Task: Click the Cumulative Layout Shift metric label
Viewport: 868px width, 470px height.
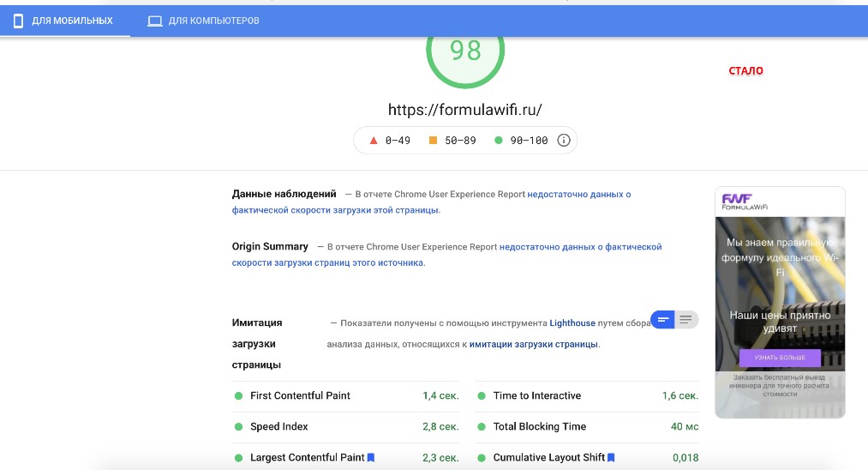Action: pyautogui.click(x=549, y=458)
